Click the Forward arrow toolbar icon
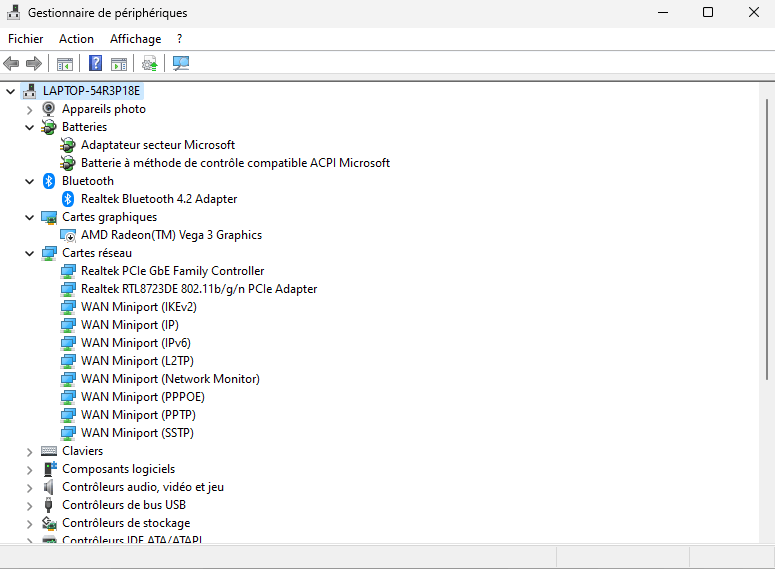Screen dimensions: 775x569 click(x=34, y=63)
